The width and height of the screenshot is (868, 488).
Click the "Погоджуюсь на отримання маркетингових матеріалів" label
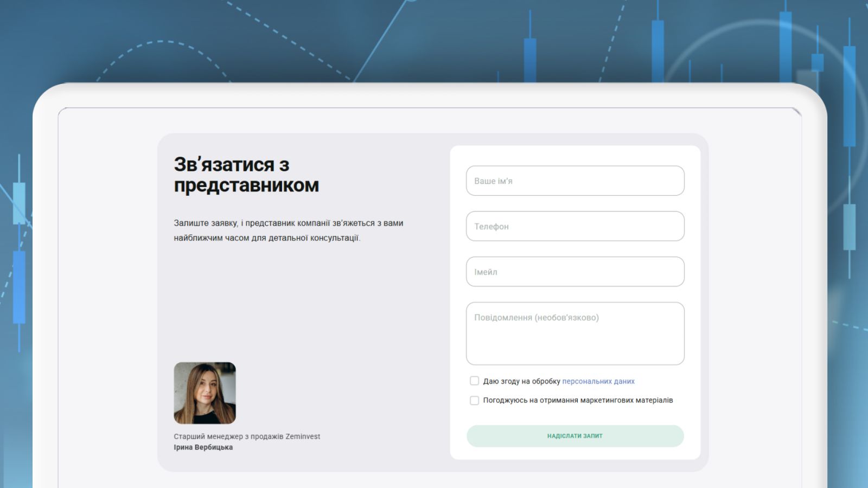pyautogui.click(x=578, y=401)
